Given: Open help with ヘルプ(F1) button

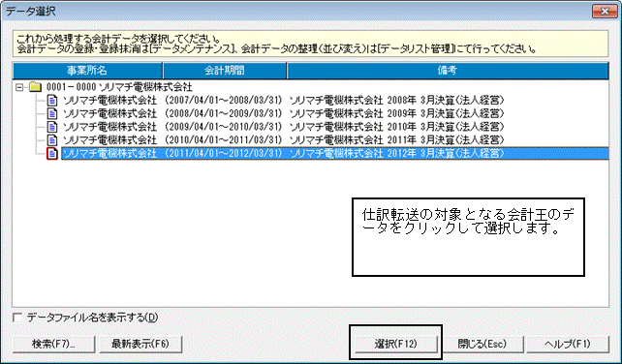Looking at the screenshot, I should pos(568,345).
